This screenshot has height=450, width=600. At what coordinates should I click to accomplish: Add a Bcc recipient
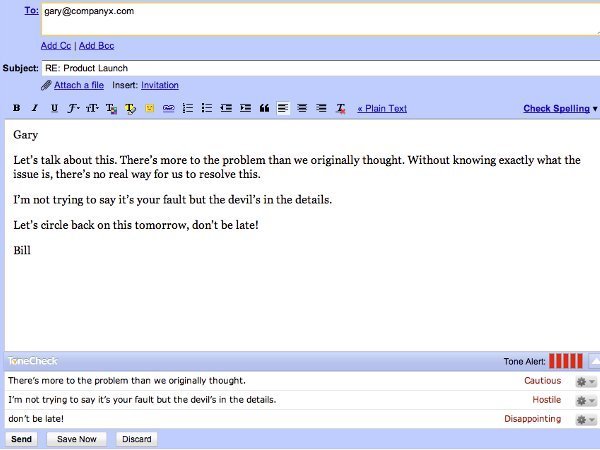[96, 46]
